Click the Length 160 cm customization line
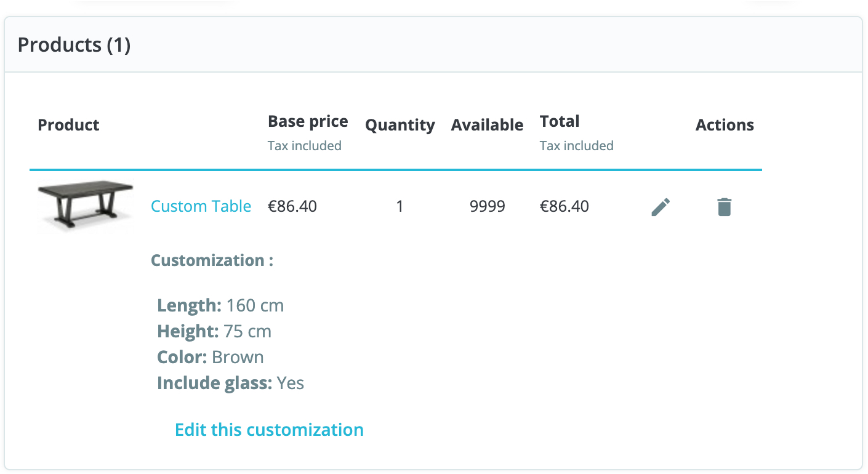 coord(220,305)
